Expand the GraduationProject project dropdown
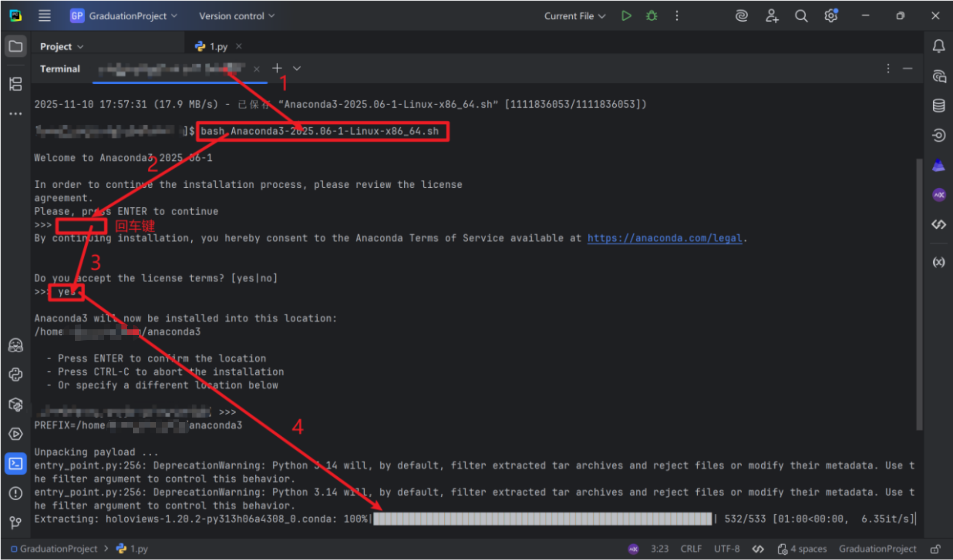The width and height of the screenshot is (953, 560). pos(124,16)
